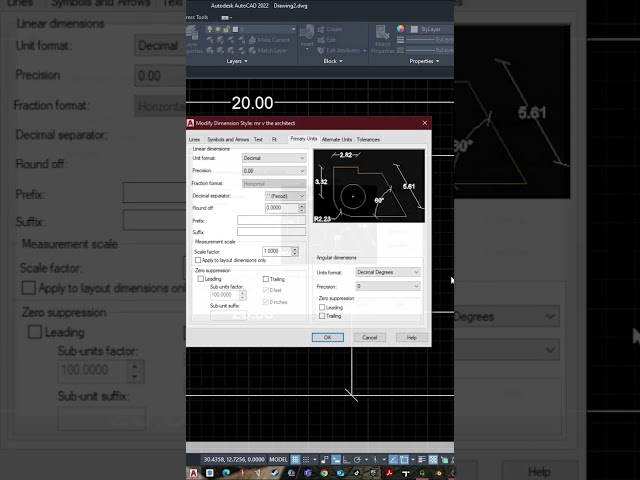The width and height of the screenshot is (640, 480).
Task: Click the AutoCAD icon on the taskbar
Action: 193,473
